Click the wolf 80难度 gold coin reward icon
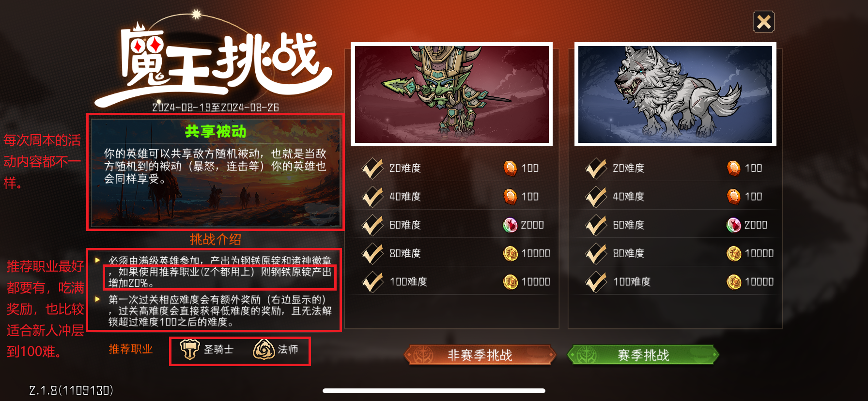 [x=734, y=253]
